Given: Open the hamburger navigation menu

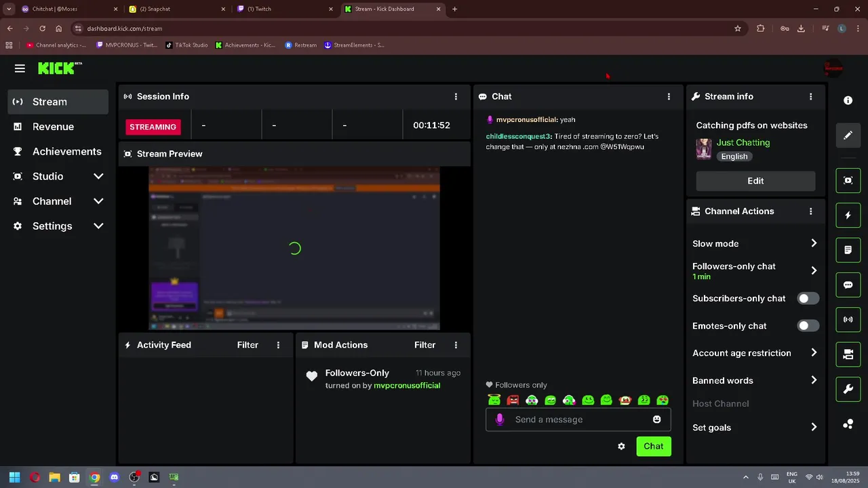Looking at the screenshot, I should click(20, 68).
